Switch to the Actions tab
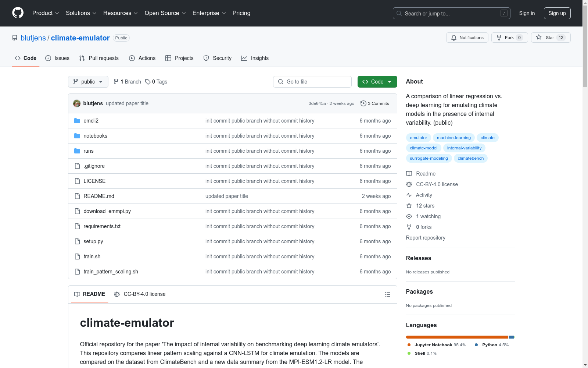 point(142,58)
